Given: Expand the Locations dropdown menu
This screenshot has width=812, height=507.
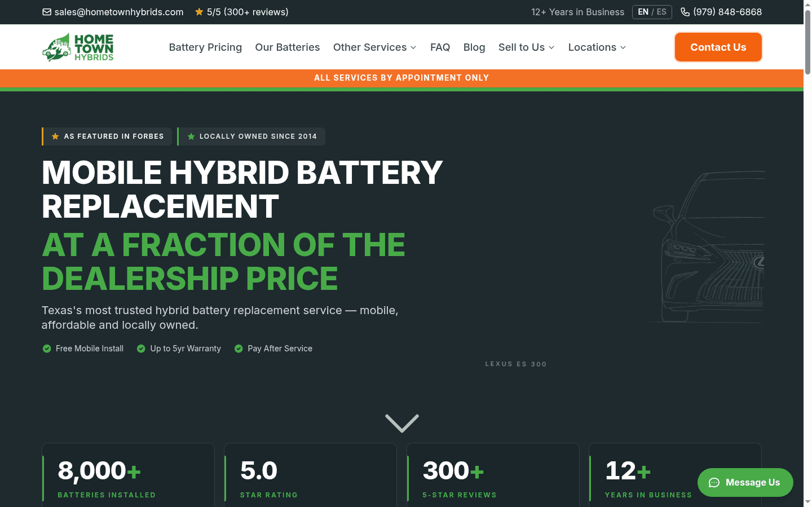Looking at the screenshot, I should point(597,47).
